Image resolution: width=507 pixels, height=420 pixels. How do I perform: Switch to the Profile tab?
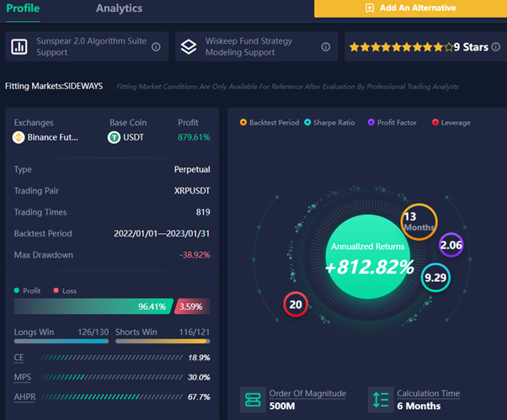23,8
